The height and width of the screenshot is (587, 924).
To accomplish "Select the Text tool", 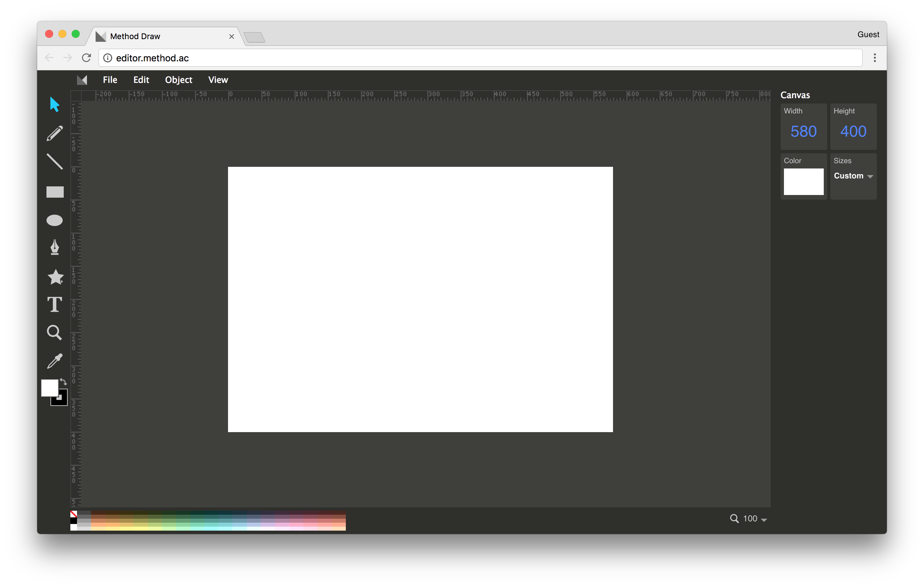I will [54, 304].
